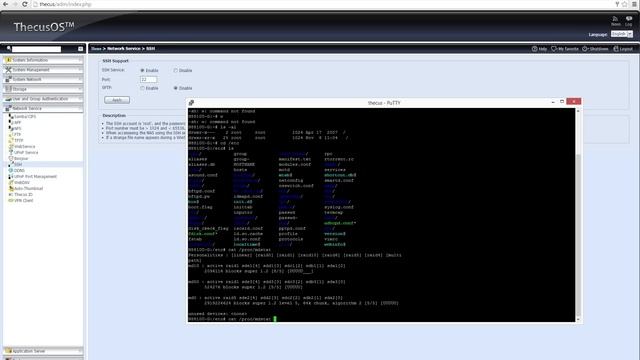Screen dimensions: 640x360
Task: Click browser reload icon
Action: click(24, 4)
